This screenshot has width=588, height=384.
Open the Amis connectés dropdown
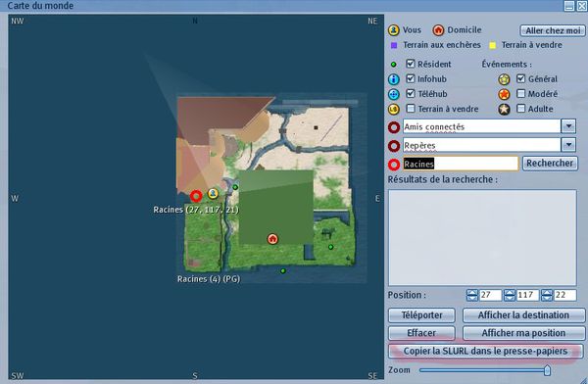[568, 126]
